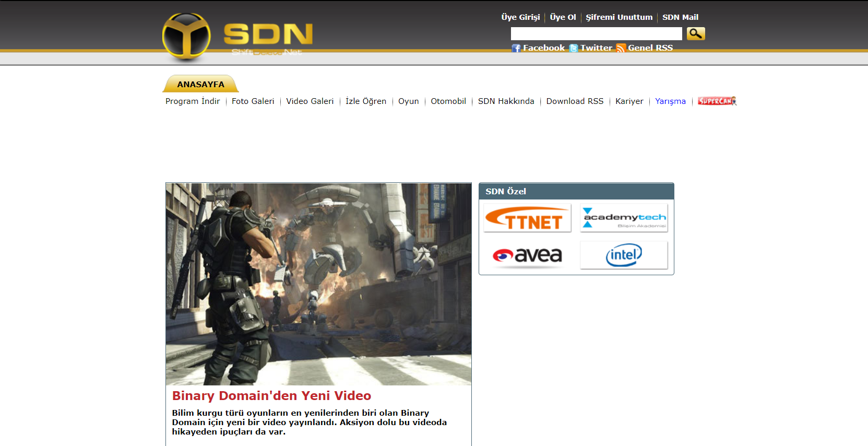Click the SDN Özel panel header
The image size is (868, 446).
576,191
